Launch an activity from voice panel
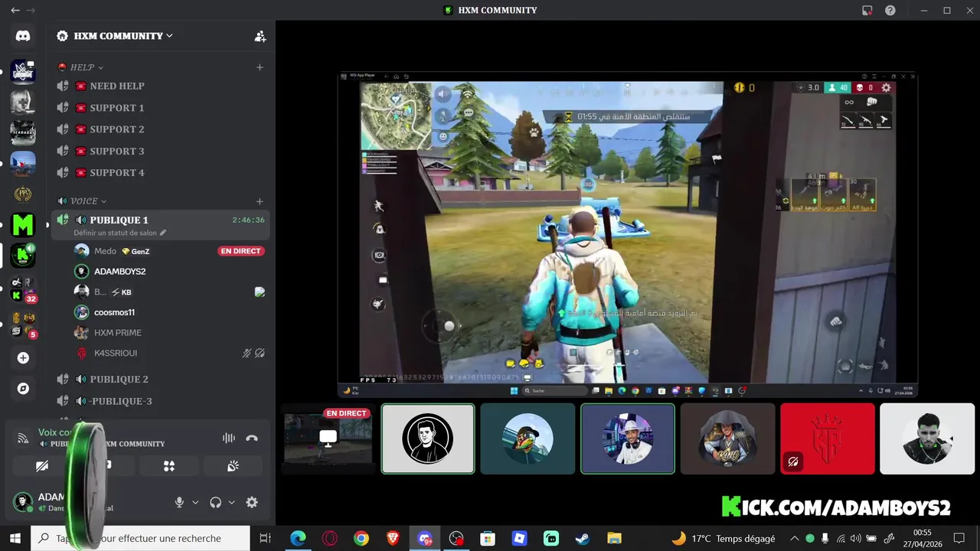This screenshot has width=980, height=551. [169, 465]
